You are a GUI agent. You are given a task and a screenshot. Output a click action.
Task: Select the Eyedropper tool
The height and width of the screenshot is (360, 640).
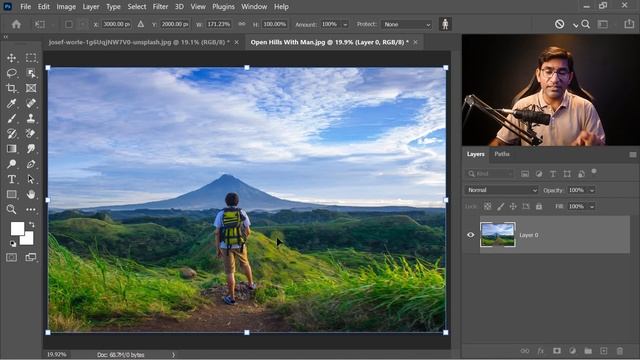point(11,103)
